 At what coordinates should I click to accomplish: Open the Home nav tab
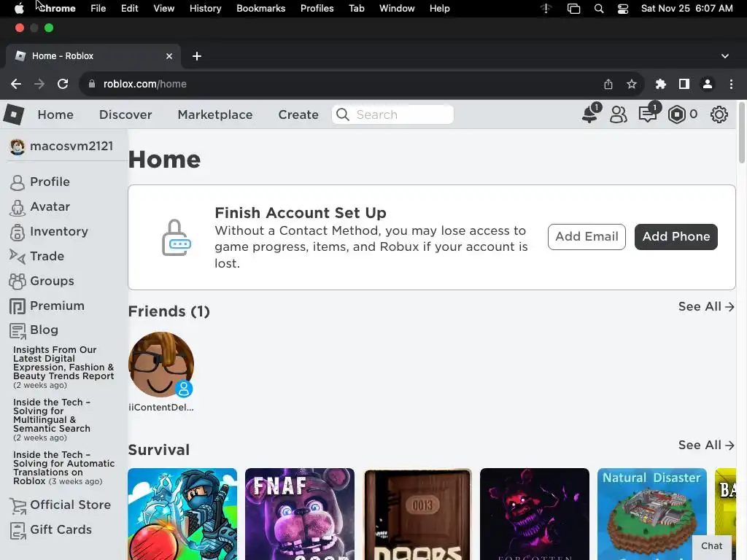pyautogui.click(x=55, y=114)
